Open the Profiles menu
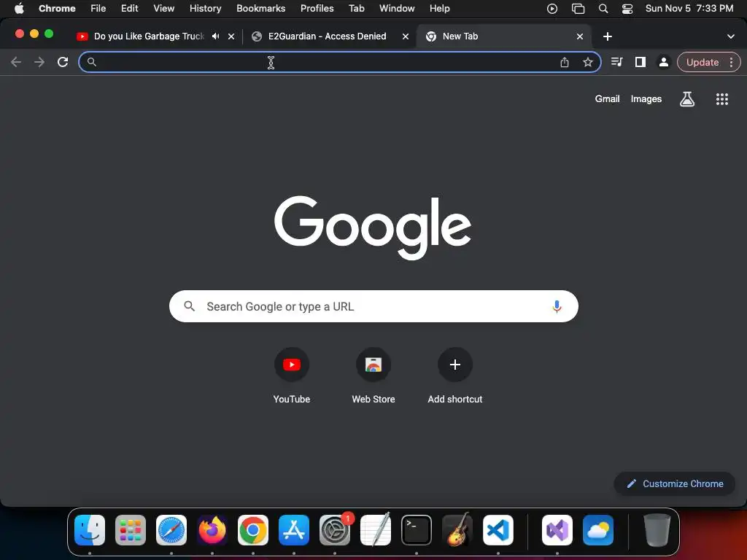The width and height of the screenshot is (747, 560). point(317,8)
